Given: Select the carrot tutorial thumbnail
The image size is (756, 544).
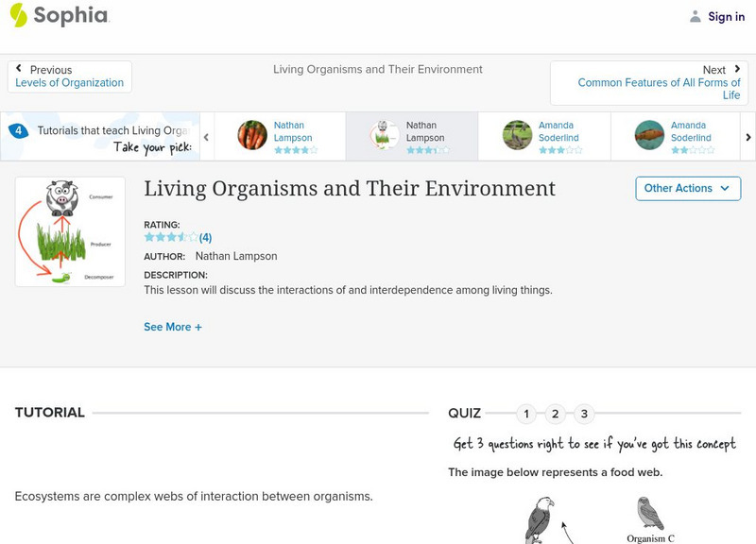Looking at the screenshot, I should click(x=252, y=135).
